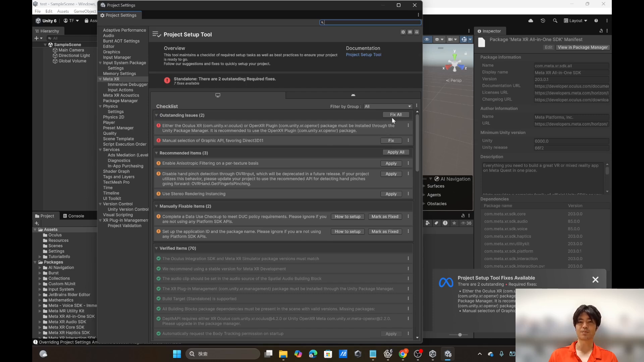Open the scene camera settings dropdown
This screenshot has width=644, height=362.
453,40
